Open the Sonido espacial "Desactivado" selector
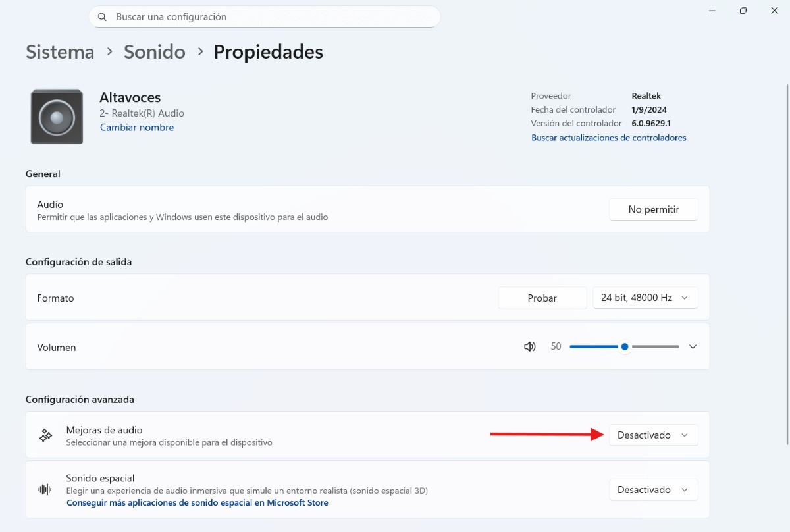 (653, 489)
